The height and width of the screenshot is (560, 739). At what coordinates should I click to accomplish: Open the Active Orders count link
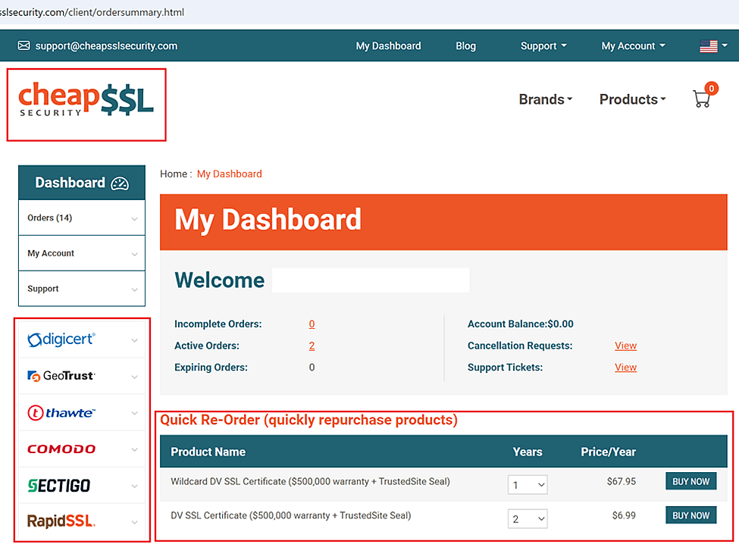(x=312, y=346)
